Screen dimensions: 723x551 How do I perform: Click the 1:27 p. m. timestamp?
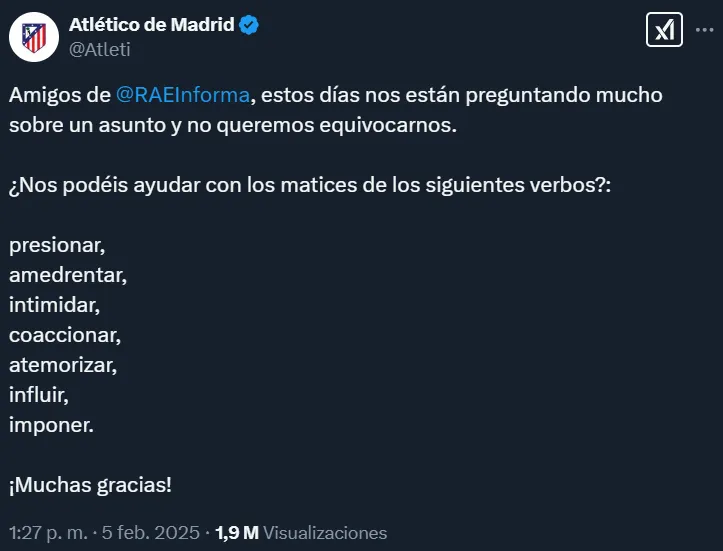(48, 532)
